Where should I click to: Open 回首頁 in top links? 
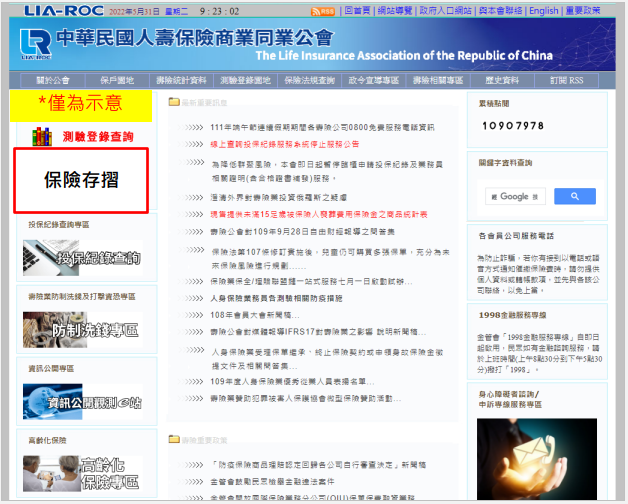click(x=357, y=11)
